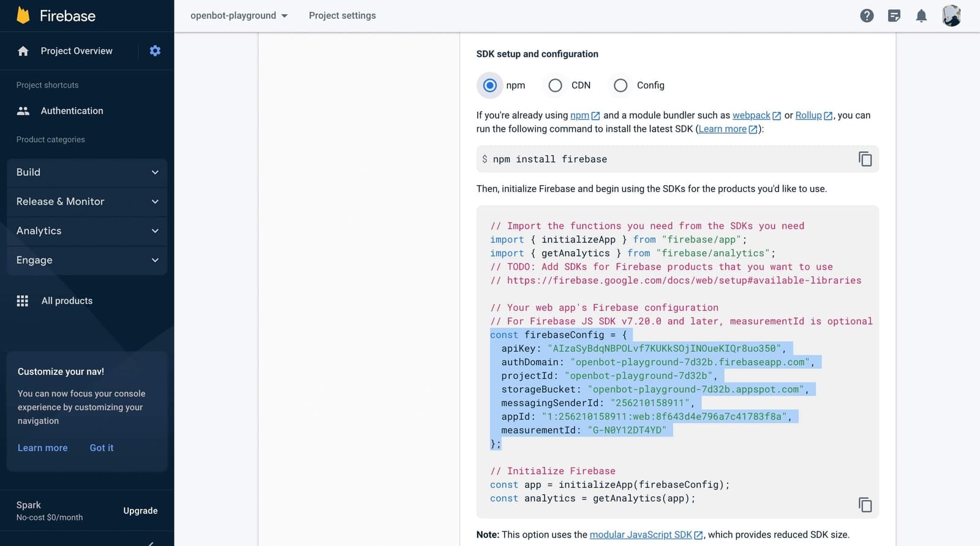Open Project Overview page
This screenshot has height=546, width=980.
(77, 51)
